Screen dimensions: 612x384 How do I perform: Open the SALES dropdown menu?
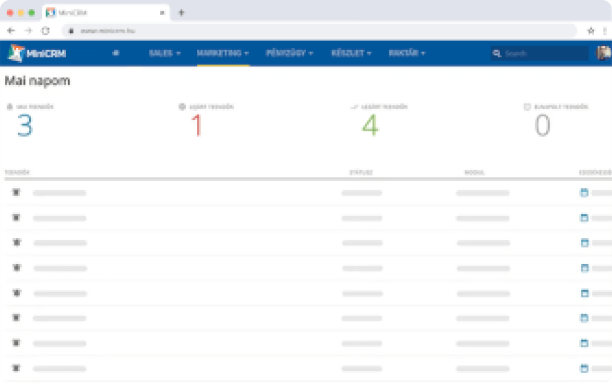[x=164, y=53]
